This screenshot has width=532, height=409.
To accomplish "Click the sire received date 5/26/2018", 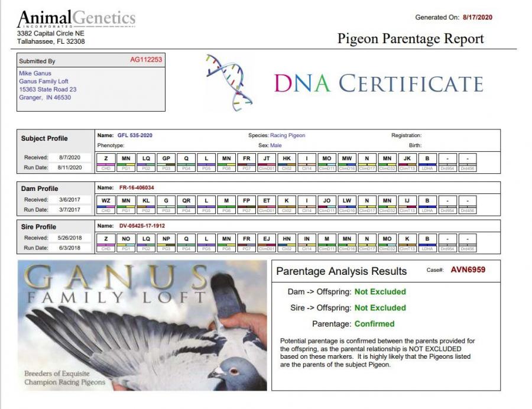I will [69, 238].
